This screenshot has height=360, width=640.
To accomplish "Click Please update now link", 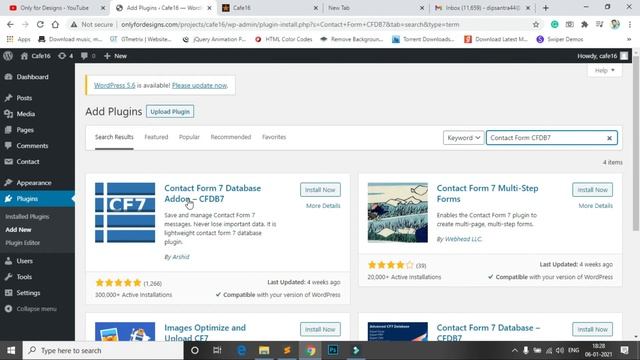I will pos(199,85).
